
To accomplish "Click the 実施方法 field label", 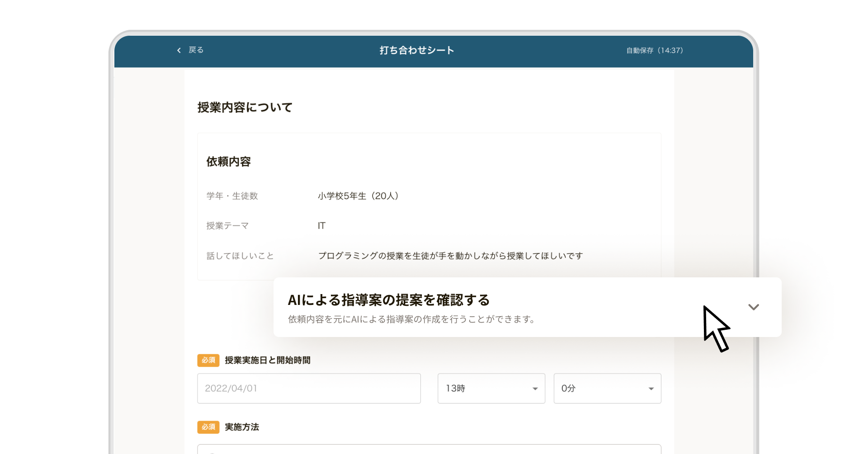I will coord(242,427).
